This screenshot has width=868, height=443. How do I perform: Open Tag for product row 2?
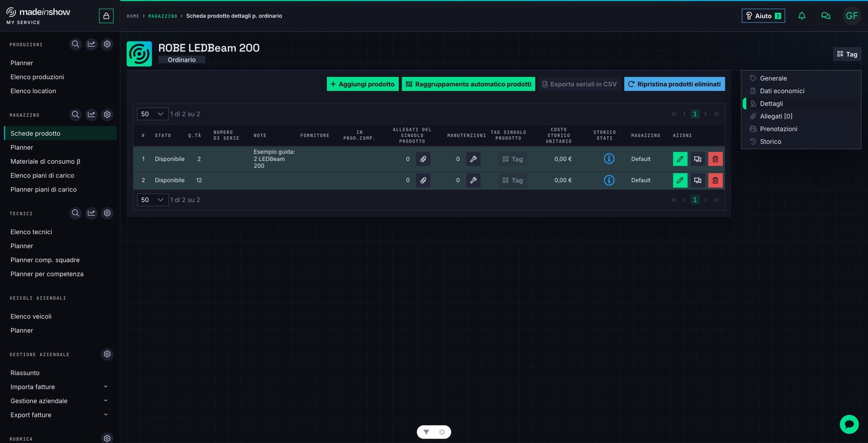point(513,180)
